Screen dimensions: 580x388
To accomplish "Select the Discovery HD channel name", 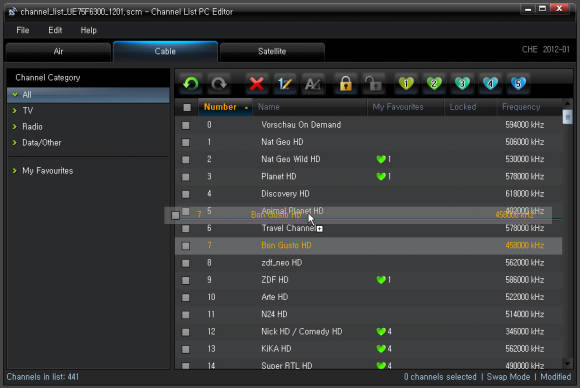I will point(285,194).
